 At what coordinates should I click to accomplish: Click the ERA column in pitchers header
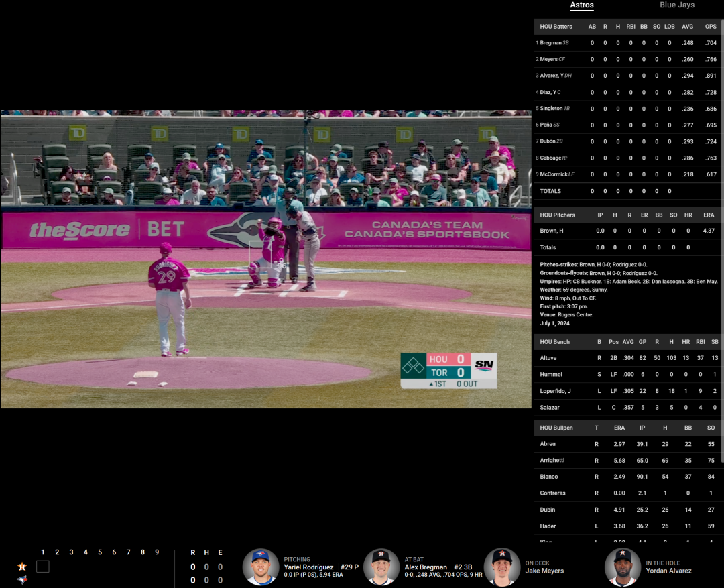(x=709, y=215)
